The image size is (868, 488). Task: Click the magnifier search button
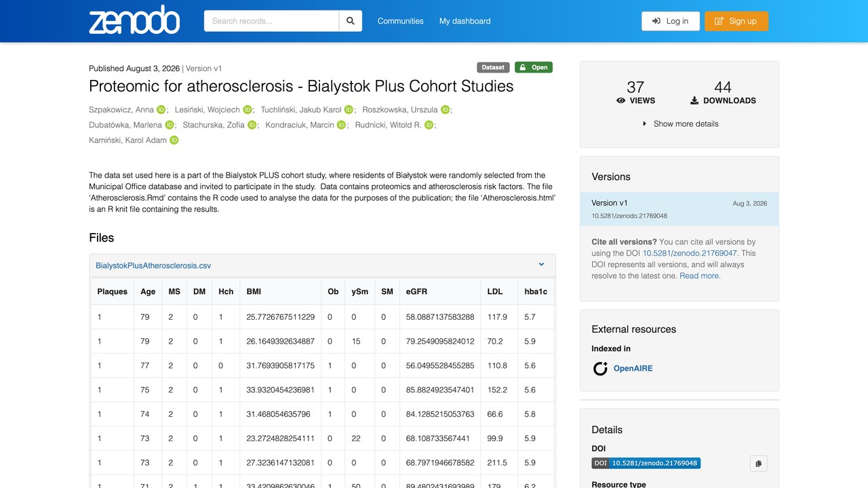pyautogui.click(x=351, y=21)
